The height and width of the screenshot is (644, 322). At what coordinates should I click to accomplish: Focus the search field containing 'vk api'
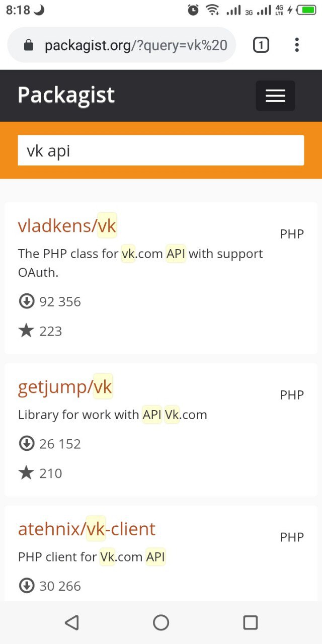tap(161, 150)
